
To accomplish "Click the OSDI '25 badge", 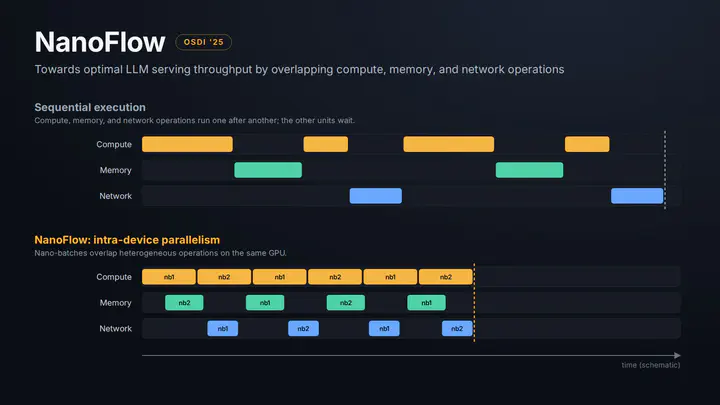I will [203, 42].
